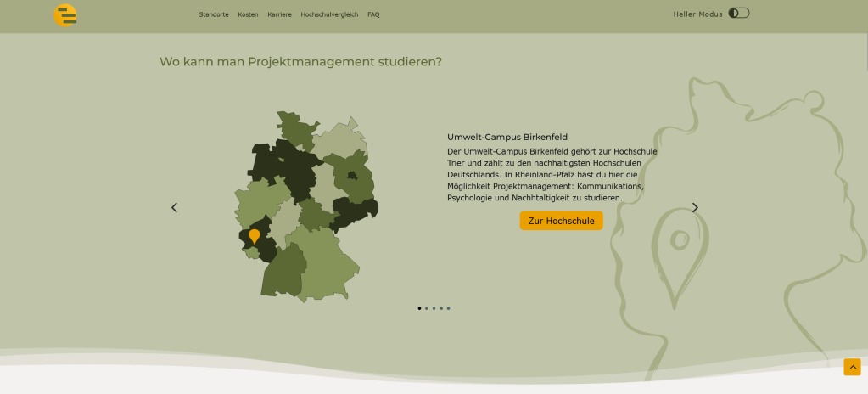Click the scroll-to-top arrow button
Viewport: 868px width, 394px height.
click(x=852, y=367)
